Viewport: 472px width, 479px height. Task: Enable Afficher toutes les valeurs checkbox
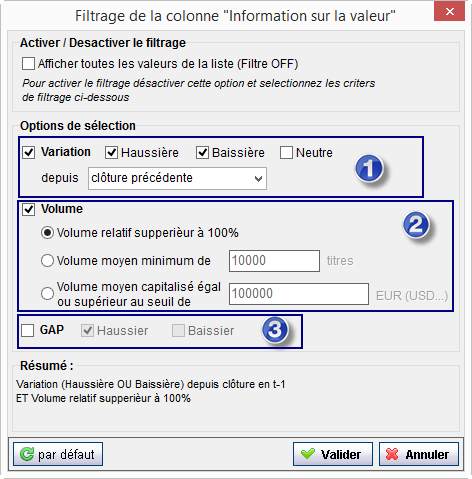[28, 63]
